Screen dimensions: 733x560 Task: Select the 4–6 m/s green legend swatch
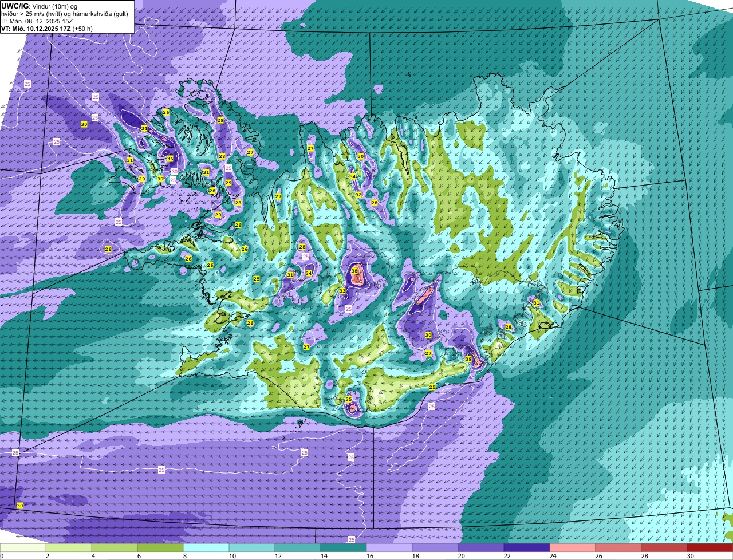pos(115,548)
